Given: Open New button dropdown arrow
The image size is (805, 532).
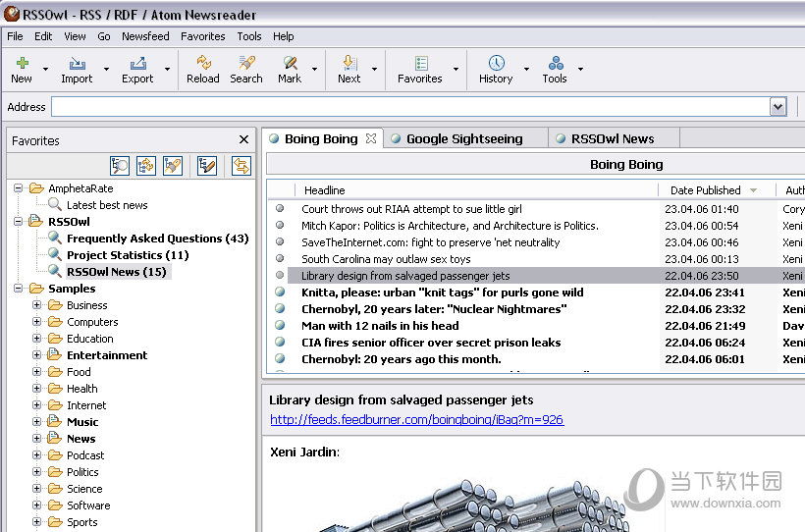Looking at the screenshot, I should pos(46,69).
